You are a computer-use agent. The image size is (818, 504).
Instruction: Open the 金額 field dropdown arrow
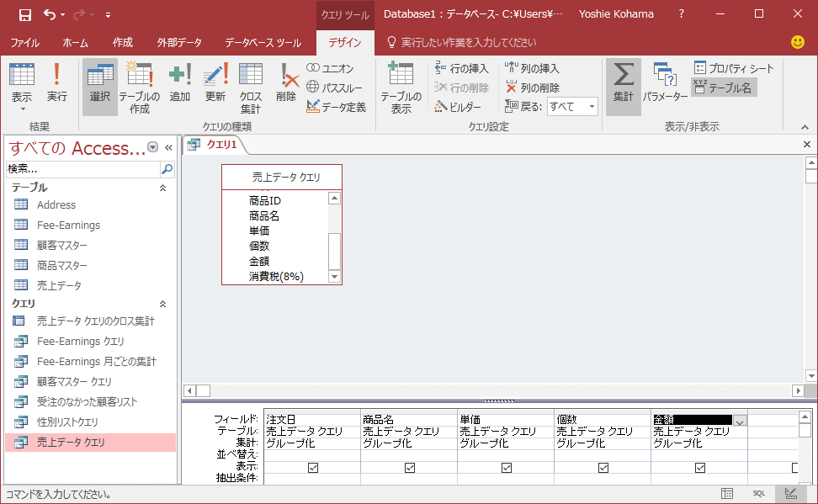(740, 421)
